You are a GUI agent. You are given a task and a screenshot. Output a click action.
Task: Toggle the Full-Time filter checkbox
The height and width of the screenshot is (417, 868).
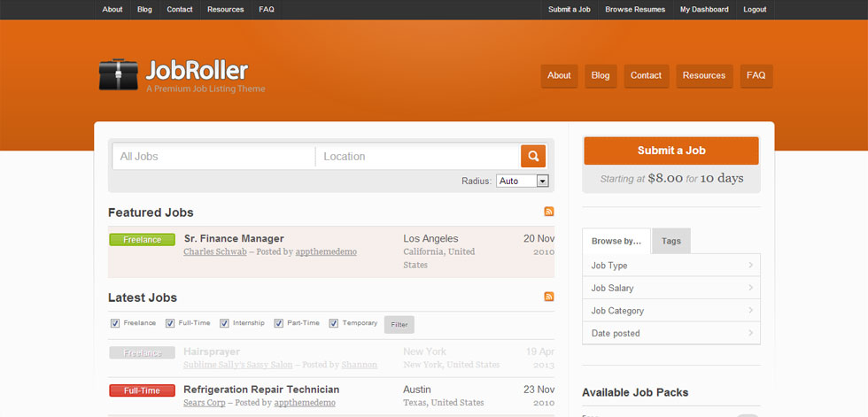click(x=170, y=323)
